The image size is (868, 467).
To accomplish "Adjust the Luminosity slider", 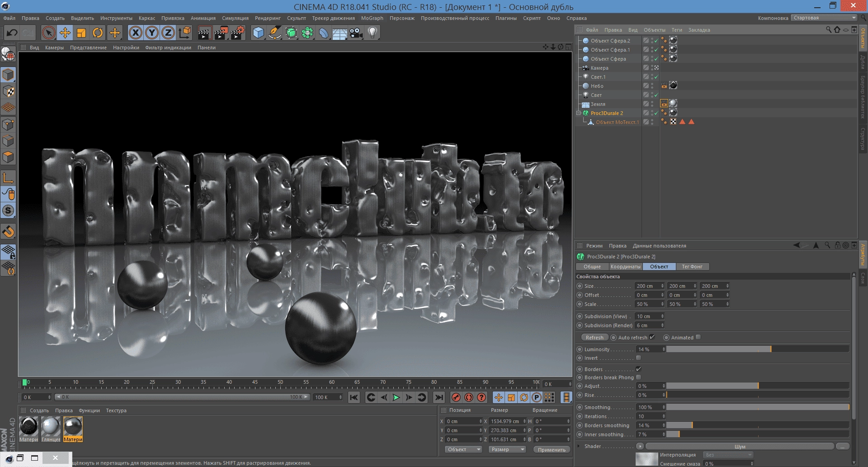I will click(757, 349).
